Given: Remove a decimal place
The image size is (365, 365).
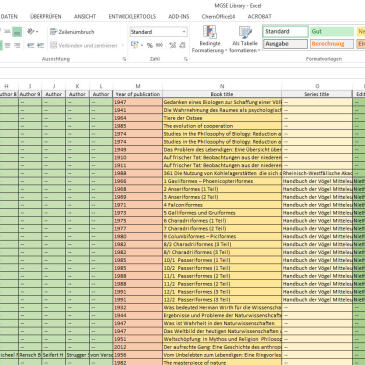Looking at the screenshot, I should pos(182,45).
